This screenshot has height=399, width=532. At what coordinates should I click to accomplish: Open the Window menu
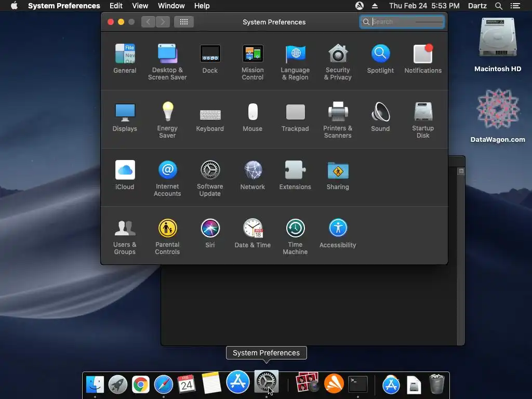171,6
